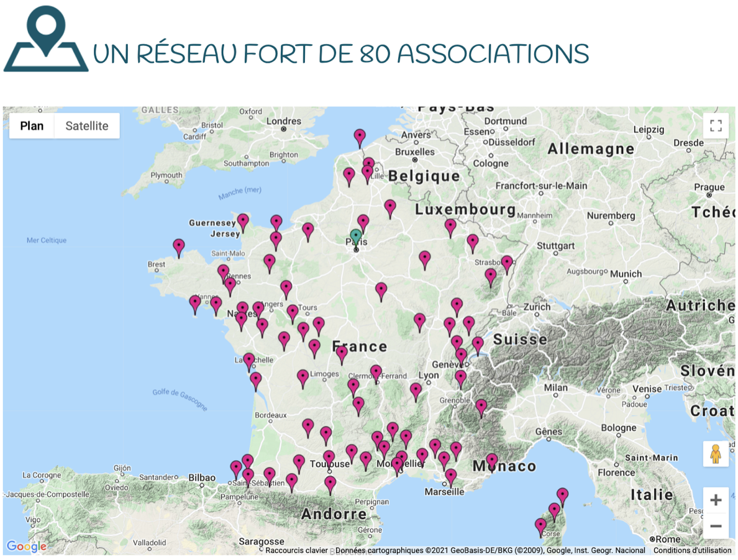Select the Plan map view tab
Image resolution: width=738 pixels, height=560 pixels.
32,126
